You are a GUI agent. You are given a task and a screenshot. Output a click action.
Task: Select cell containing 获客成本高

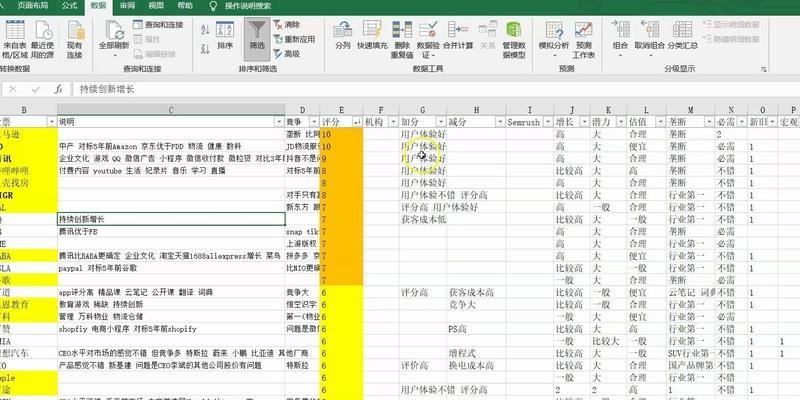(476, 292)
